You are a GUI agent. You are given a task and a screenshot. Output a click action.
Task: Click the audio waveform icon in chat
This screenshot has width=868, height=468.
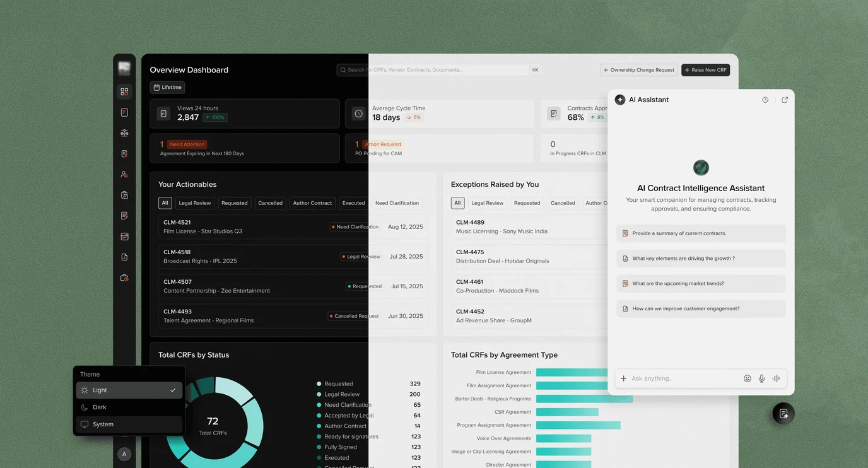pyautogui.click(x=776, y=378)
